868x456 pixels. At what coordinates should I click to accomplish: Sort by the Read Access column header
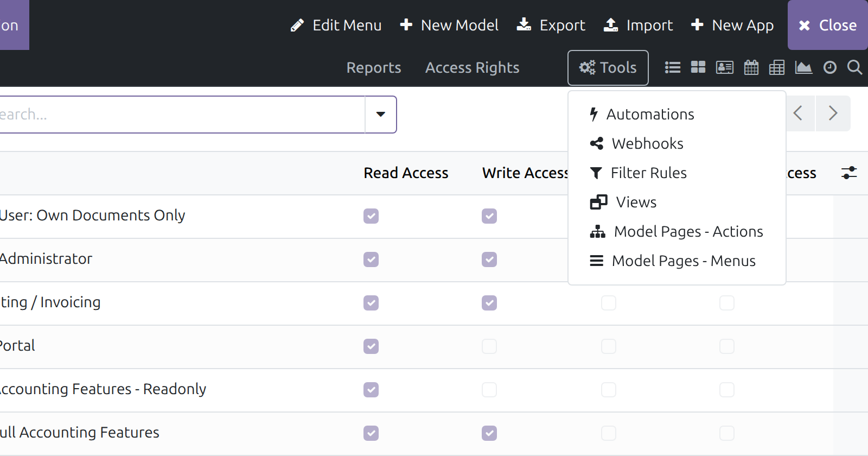(406, 173)
